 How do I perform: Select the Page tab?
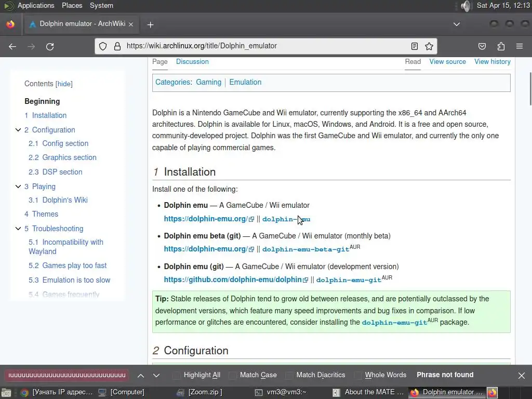160,62
